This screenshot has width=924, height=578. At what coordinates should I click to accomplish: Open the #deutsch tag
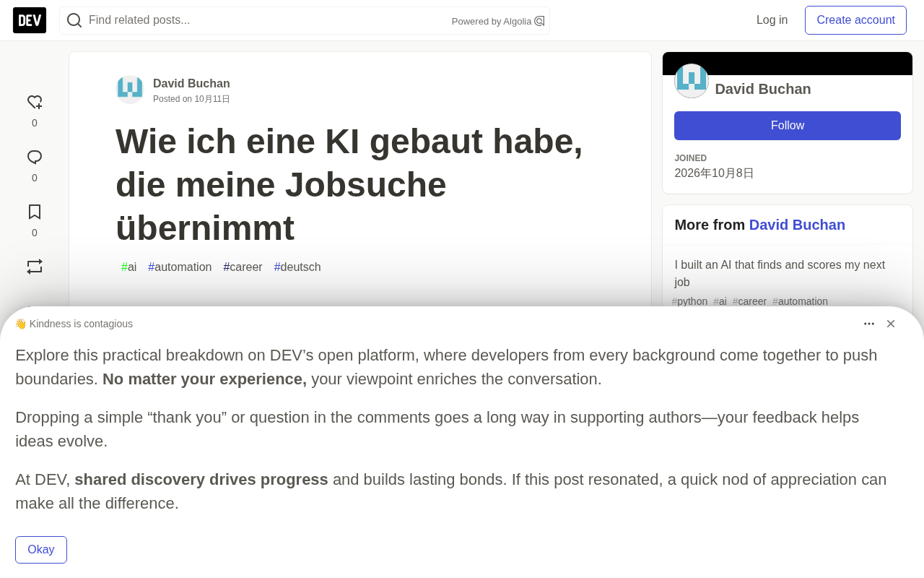297,267
